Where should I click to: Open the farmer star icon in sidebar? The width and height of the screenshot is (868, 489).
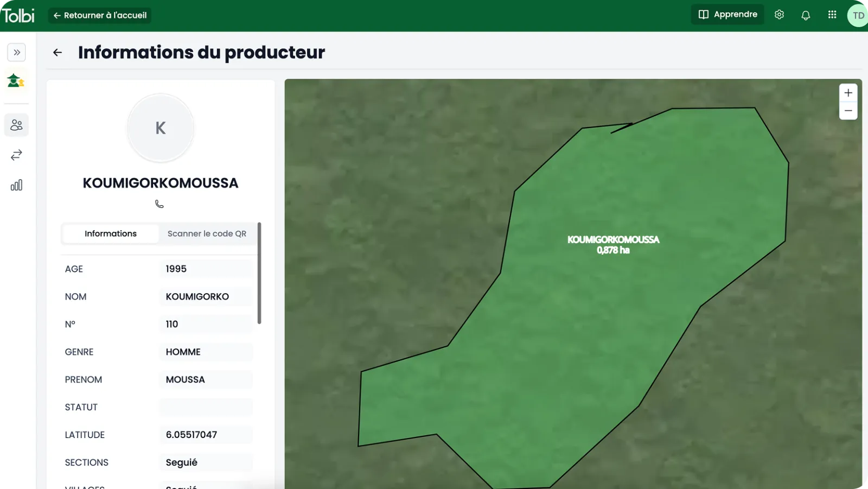point(16,80)
